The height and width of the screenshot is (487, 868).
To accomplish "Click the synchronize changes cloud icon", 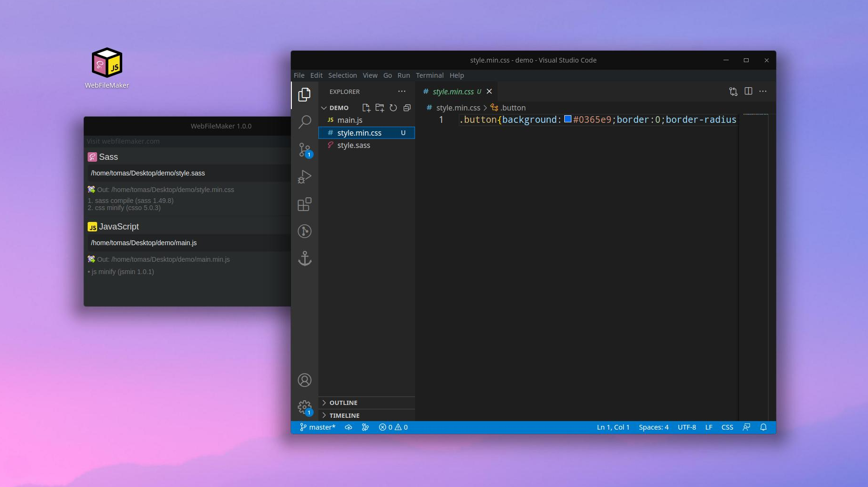I will [348, 427].
